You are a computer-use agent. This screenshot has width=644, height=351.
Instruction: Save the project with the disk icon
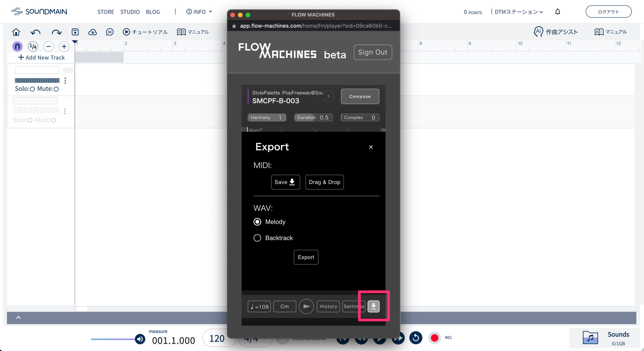[x=75, y=32]
